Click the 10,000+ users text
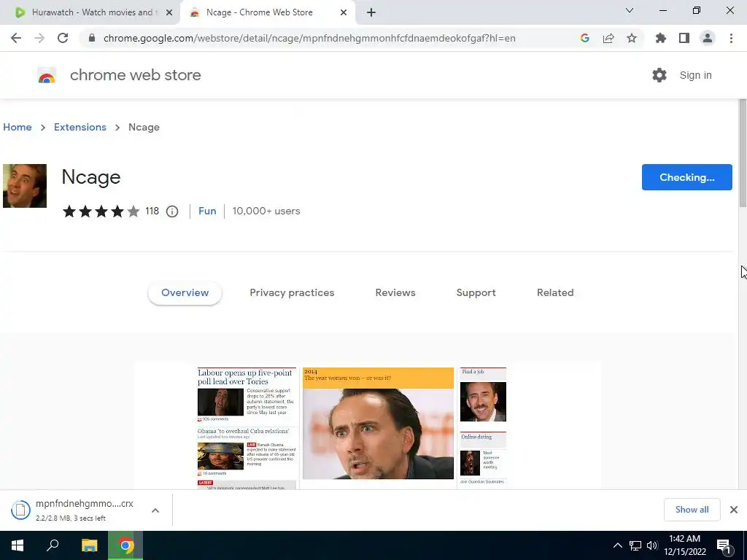Viewport: 747px width, 560px height. coord(266,211)
